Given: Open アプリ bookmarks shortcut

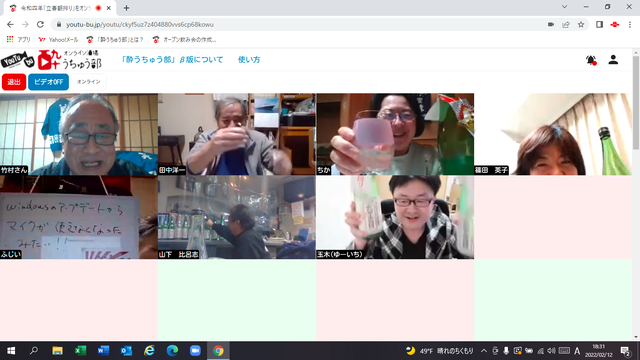Looking at the screenshot, I should click(18, 40).
